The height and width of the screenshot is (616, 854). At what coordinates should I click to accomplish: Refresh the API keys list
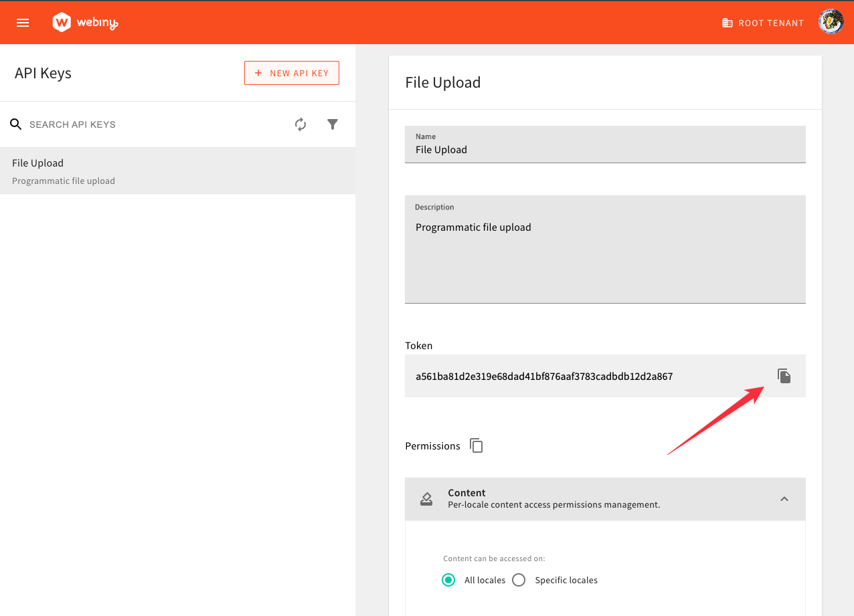click(301, 124)
